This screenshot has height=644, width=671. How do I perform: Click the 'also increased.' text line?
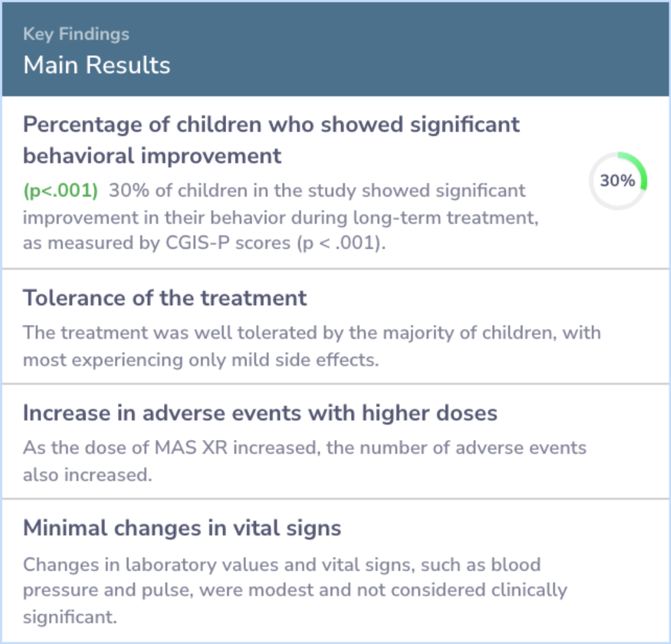click(x=88, y=475)
